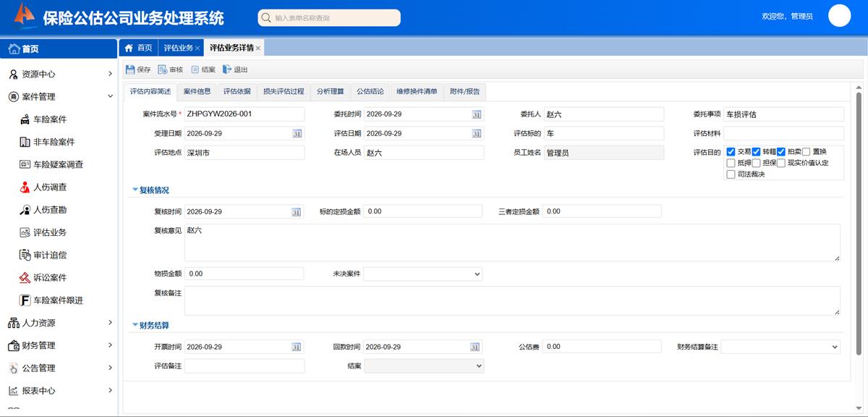Open the 结案 dropdown in 财务结算
This screenshot has height=417, width=868.
[424, 366]
